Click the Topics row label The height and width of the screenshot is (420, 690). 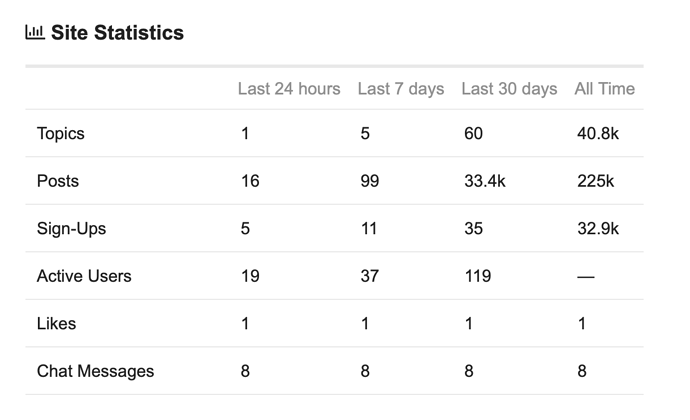[61, 133]
